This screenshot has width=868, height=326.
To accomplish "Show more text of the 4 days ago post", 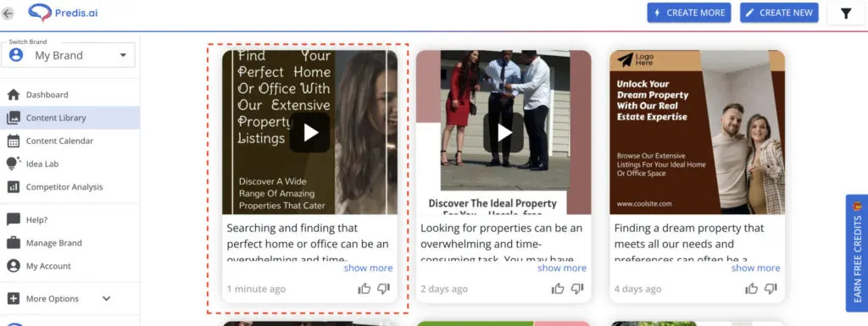I will (755, 268).
